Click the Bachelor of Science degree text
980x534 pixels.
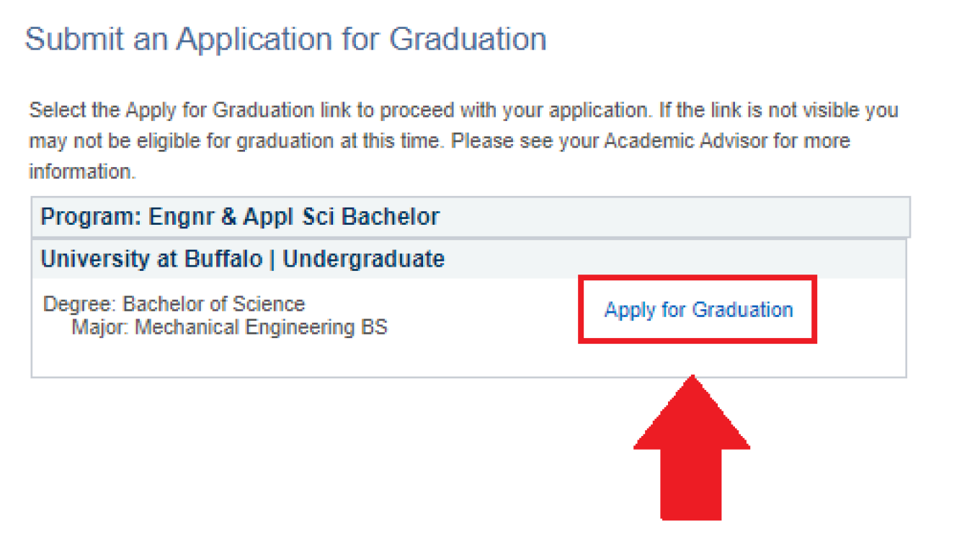click(x=214, y=304)
